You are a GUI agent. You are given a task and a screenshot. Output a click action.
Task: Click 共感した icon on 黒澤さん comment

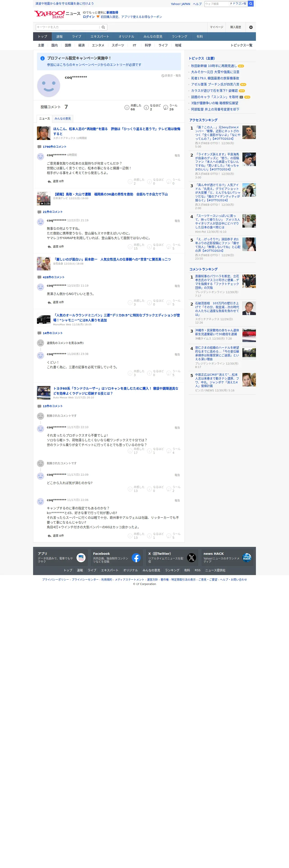point(130,303)
